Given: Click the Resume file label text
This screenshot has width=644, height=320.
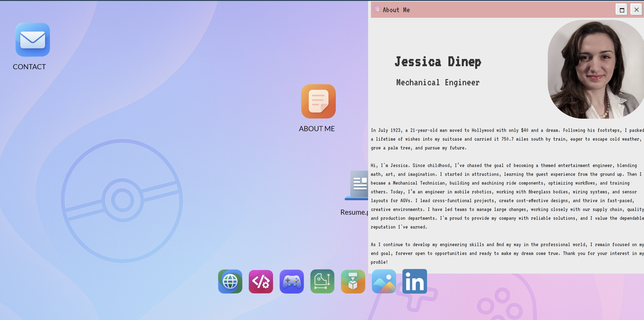Looking at the screenshot, I should pyautogui.click(x=354, y=212).
